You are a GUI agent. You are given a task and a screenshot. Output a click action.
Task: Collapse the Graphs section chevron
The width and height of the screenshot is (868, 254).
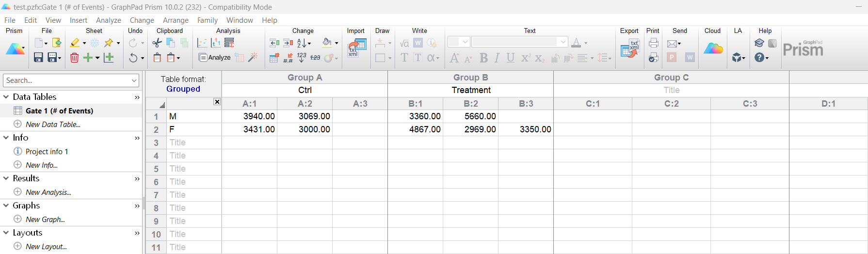[x=6, y=206]
